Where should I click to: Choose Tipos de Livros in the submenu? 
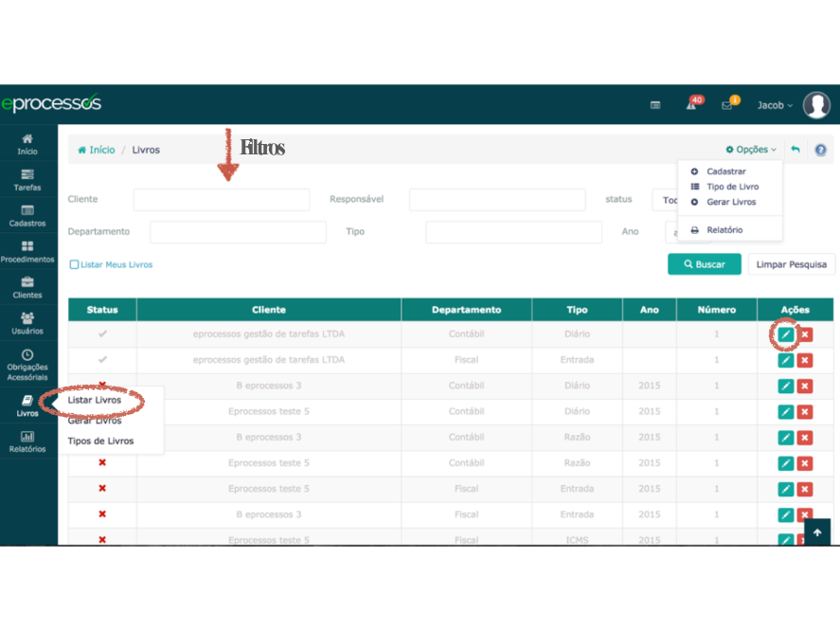coord(100,441)
